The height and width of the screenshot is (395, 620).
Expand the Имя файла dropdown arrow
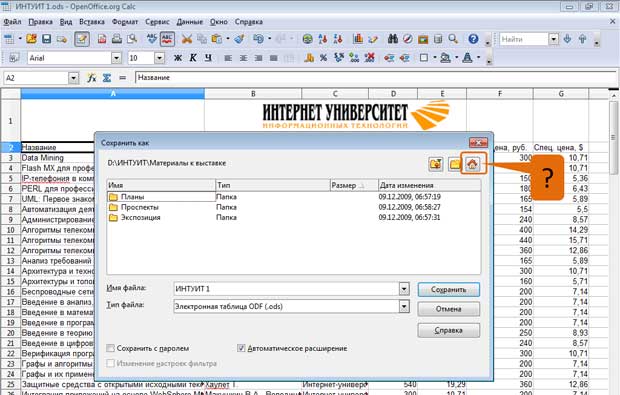point(404,289)
